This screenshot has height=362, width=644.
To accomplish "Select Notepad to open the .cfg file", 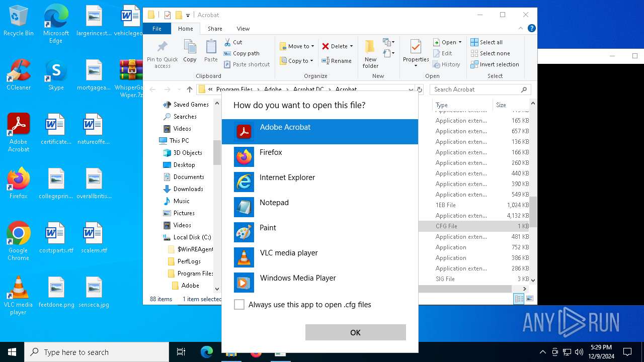I will [x=319, y=207].
